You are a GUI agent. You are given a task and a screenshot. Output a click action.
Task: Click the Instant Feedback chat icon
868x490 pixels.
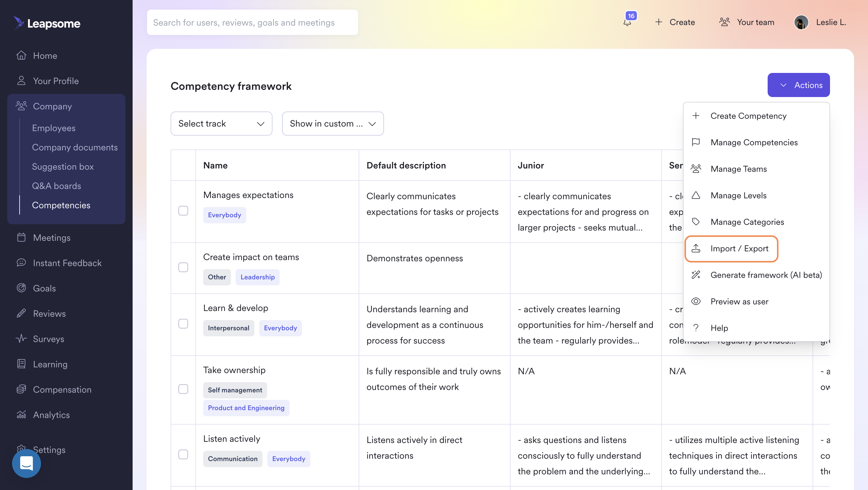(x=21, y=262)
